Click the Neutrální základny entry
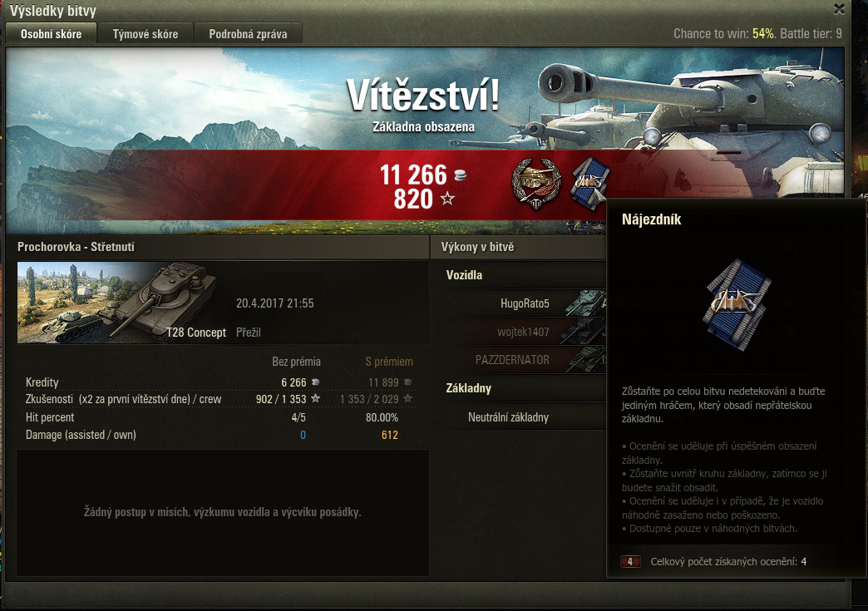Image resolution: width=868 pixels, height=611 pixels. coord(508,417)
